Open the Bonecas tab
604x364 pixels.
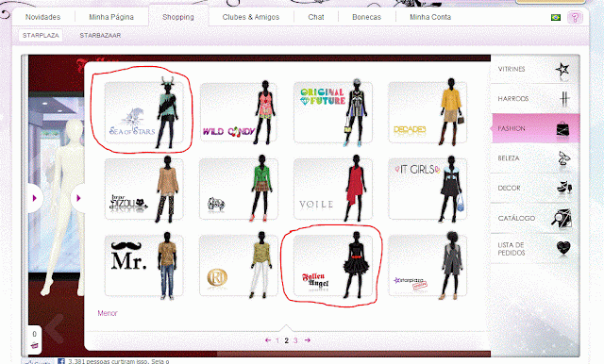(x=366, y=17)
